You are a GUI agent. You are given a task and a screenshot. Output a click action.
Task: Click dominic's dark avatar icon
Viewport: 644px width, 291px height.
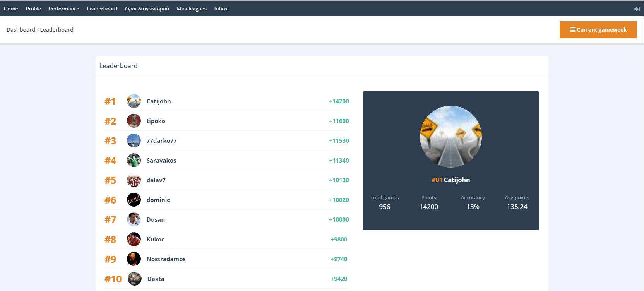pyautogui.click(x=134, y=200)
